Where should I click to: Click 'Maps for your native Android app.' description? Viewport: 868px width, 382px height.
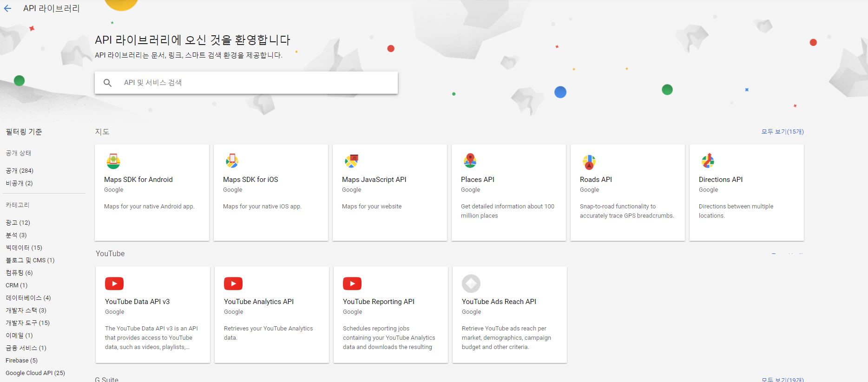pyautogui.click(x=149, y=207)
